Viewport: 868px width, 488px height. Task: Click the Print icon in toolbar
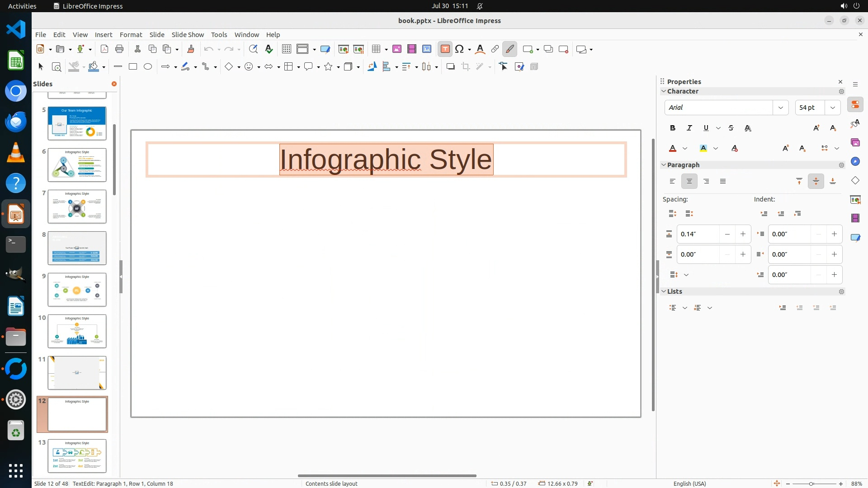point(119,49)
